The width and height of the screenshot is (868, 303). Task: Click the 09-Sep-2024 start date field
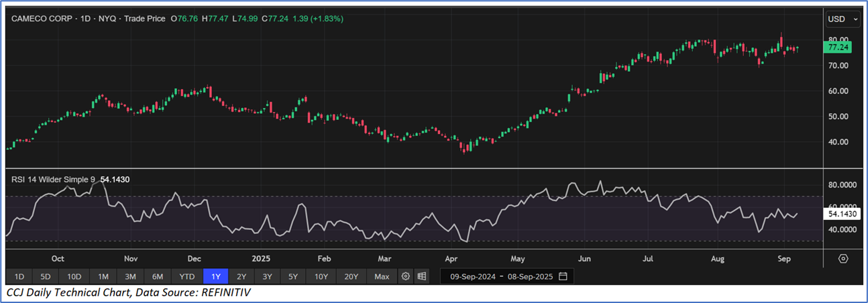[474, 276]
